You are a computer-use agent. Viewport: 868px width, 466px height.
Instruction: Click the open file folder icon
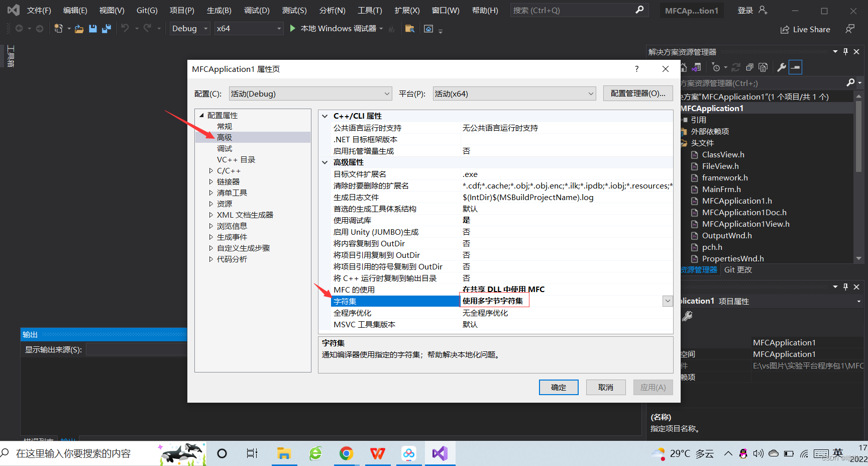tap(79, 29)
